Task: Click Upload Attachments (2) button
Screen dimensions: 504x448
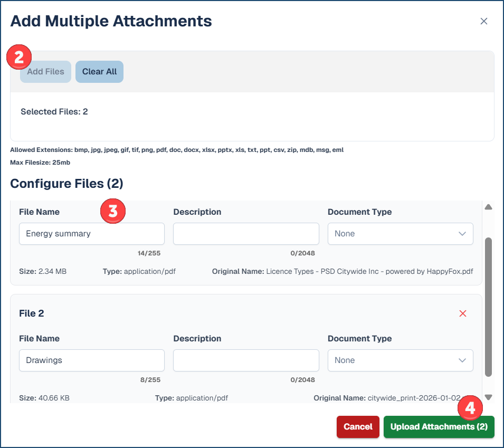Action: coord(439,427)
